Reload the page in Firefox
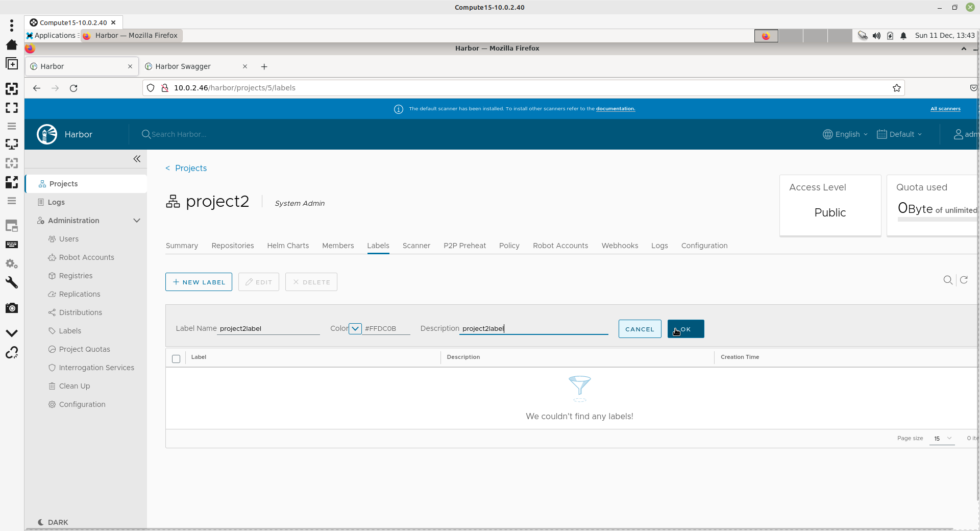Viewport: 980px width, 531px height. 73,88
